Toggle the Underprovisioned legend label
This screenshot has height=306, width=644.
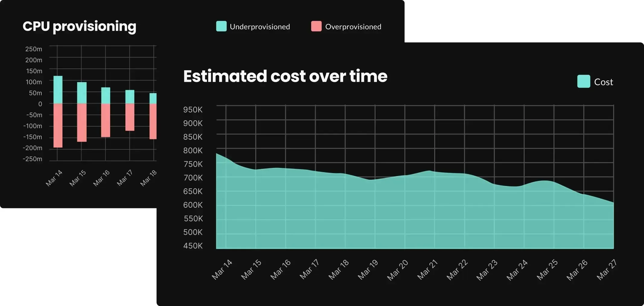pos(260,27)
